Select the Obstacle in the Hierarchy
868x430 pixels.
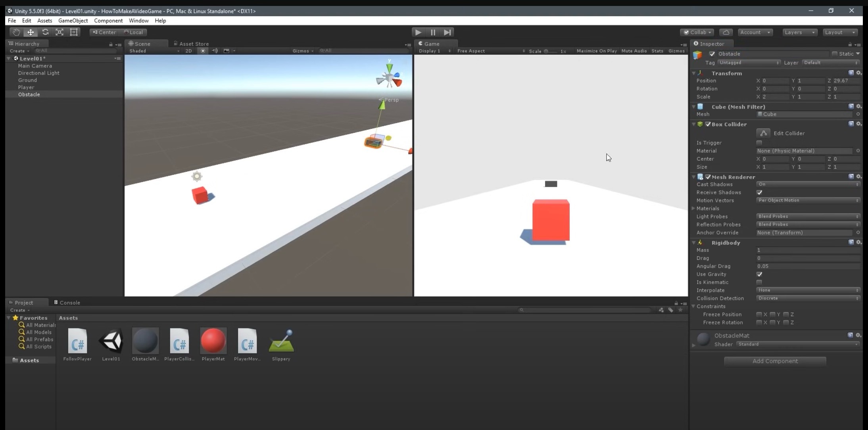pyautogui.click(x=29, y=94)
